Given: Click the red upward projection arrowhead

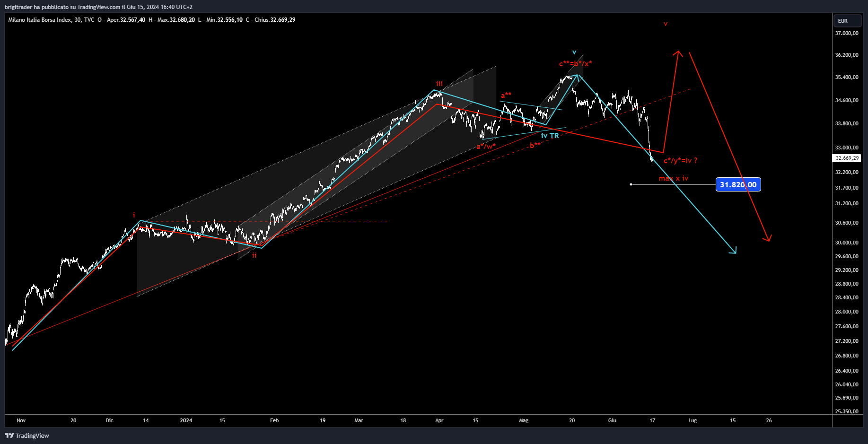Looking at the screenshot, I should pyautogui.click(x=678, y=53).
